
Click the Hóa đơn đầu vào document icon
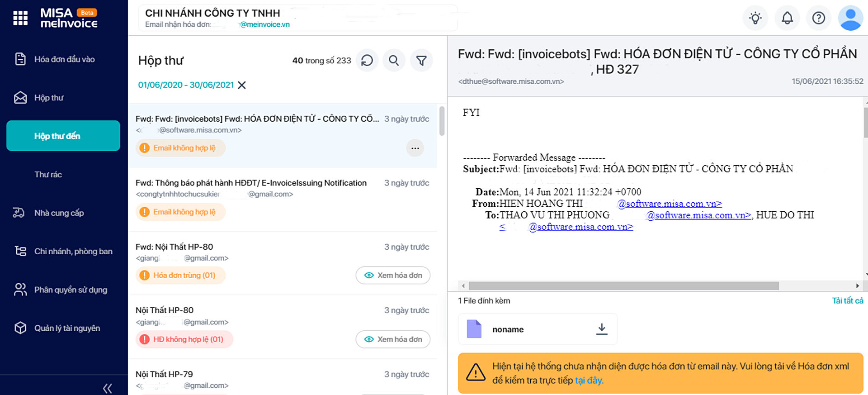tap(20, 59)
